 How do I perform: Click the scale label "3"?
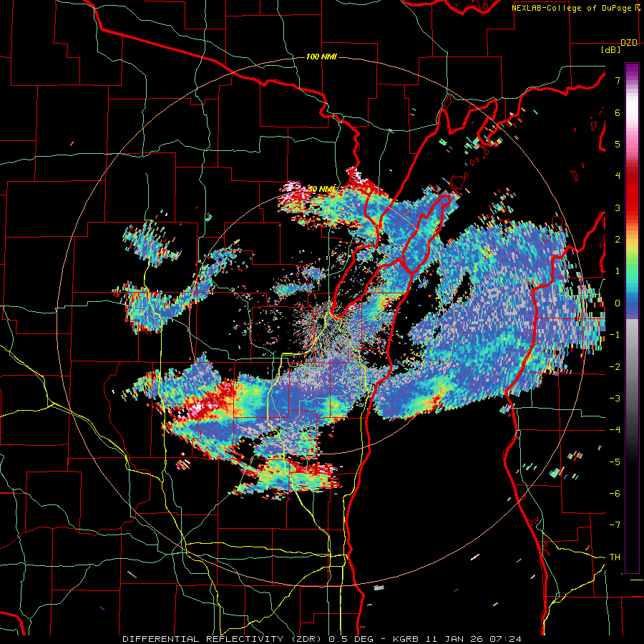click(x=618, y=208)
